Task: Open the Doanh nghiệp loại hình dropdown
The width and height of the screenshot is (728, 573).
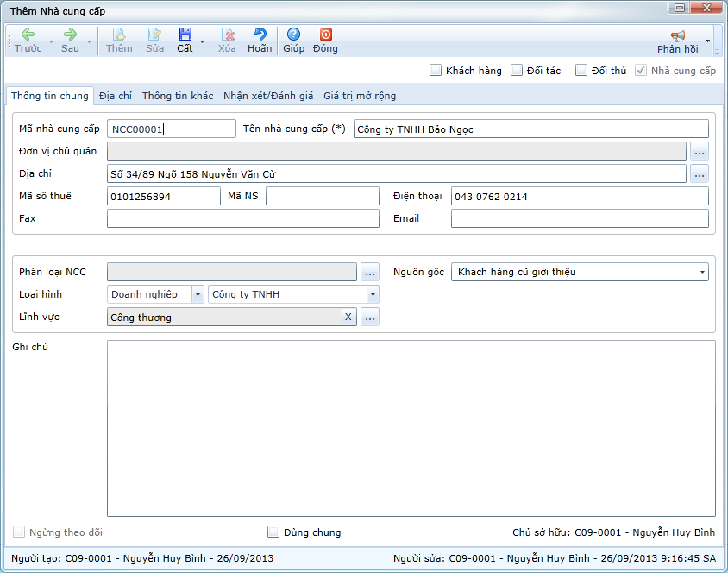Action: point(198,294)
